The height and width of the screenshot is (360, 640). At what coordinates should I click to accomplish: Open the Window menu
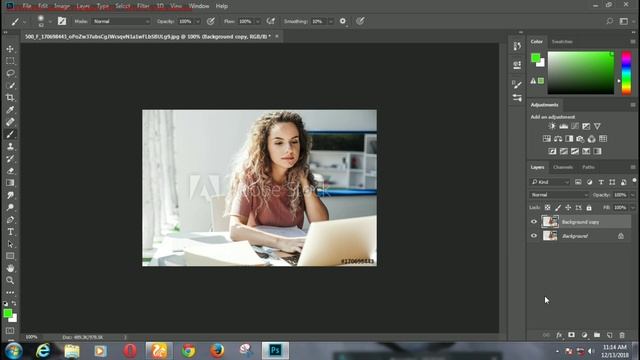199,6
